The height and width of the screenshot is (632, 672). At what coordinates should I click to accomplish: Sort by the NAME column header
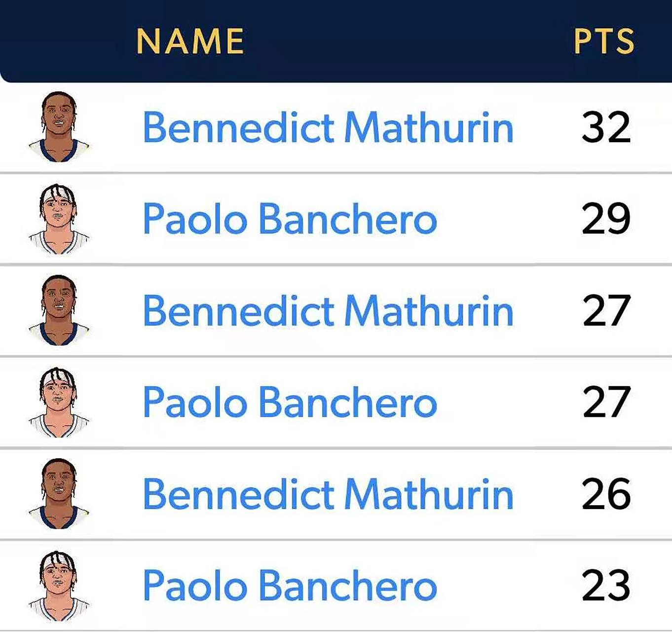(190, 41)
